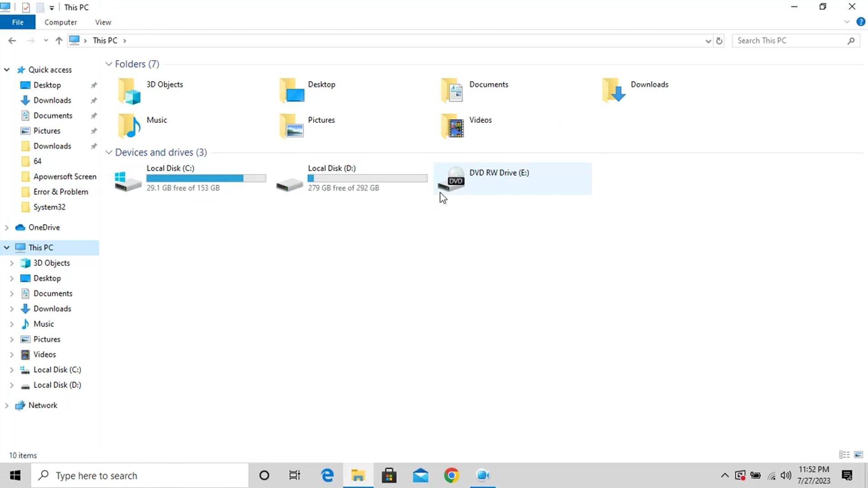
Task: Open the recent locations dropdown arrow
Action: click(46, 41)
